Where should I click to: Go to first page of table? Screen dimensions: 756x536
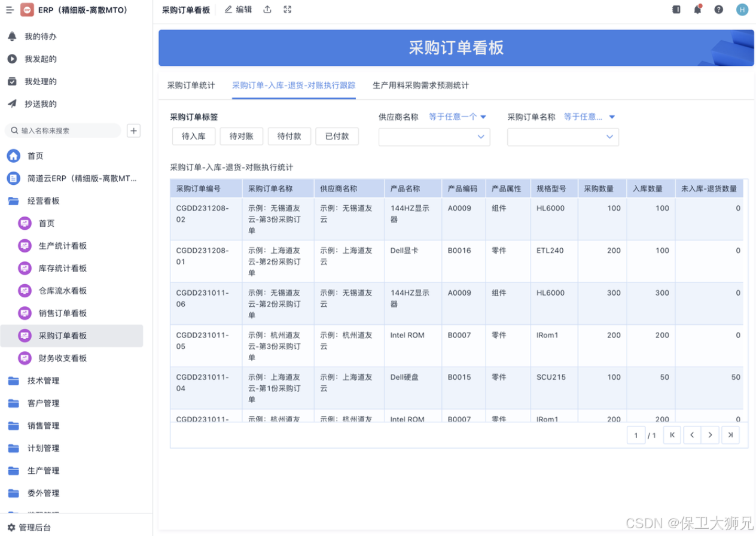672,435
